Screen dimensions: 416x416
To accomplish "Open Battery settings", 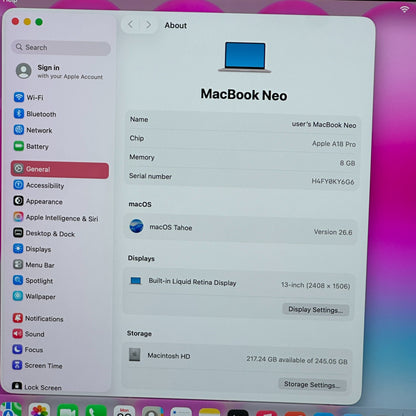I will (x=31, y=146).
